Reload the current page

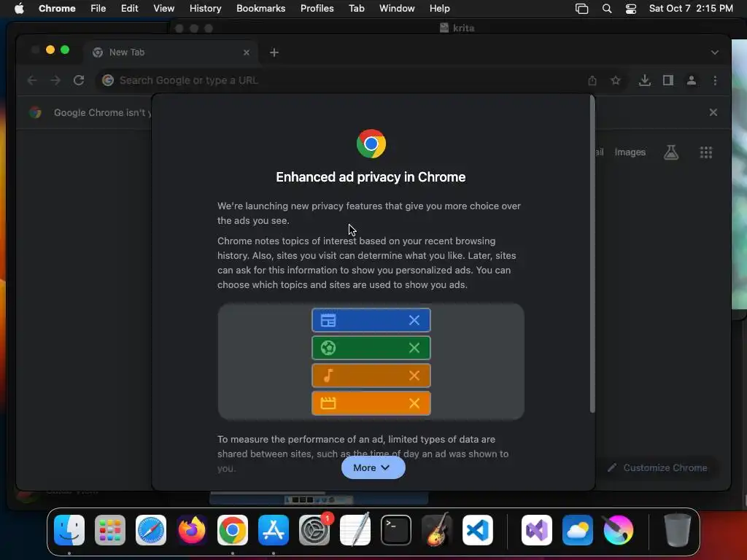(79, 80)
